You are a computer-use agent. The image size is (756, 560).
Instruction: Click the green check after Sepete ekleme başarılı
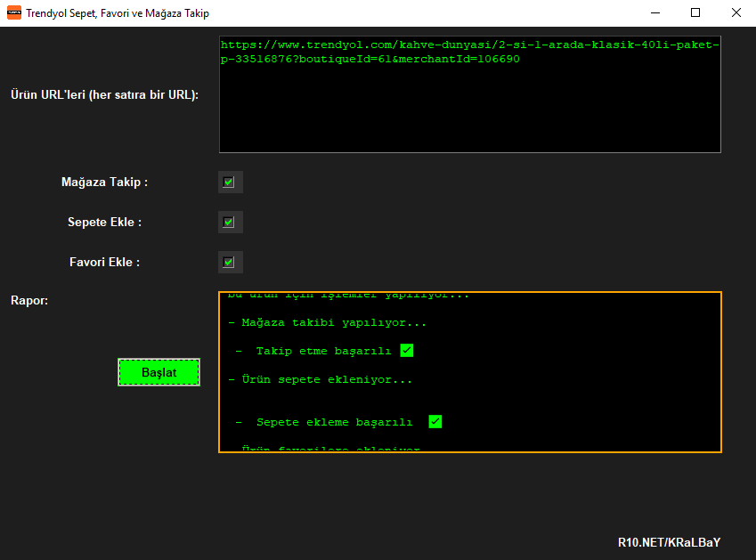[x=435, y=422]
